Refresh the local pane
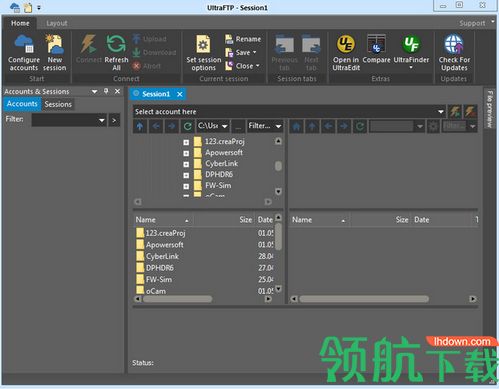This screenshot has height=389, width=499. click(188, 126)
